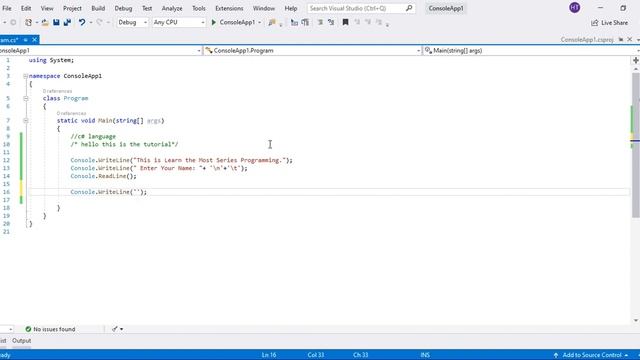Open the Debug menu
The image size is (640, 360).
123,8
